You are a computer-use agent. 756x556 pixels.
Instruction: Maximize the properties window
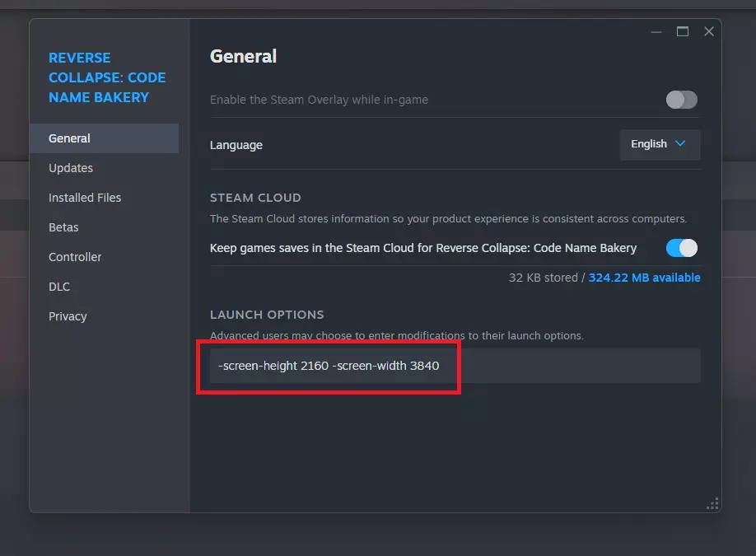682,32
